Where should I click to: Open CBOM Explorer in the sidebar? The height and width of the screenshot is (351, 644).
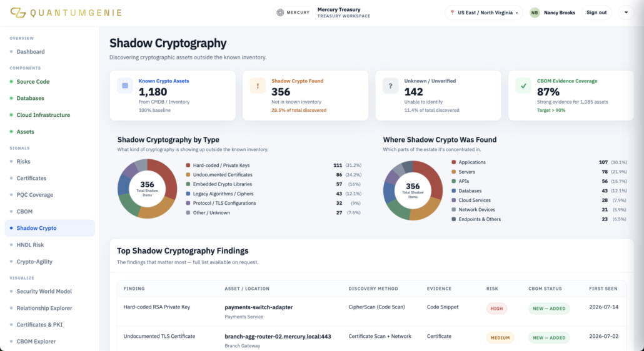[36, 342]
